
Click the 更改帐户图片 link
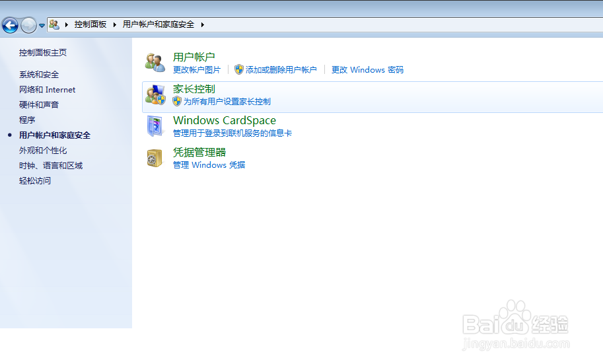click(x=197, y=69)
